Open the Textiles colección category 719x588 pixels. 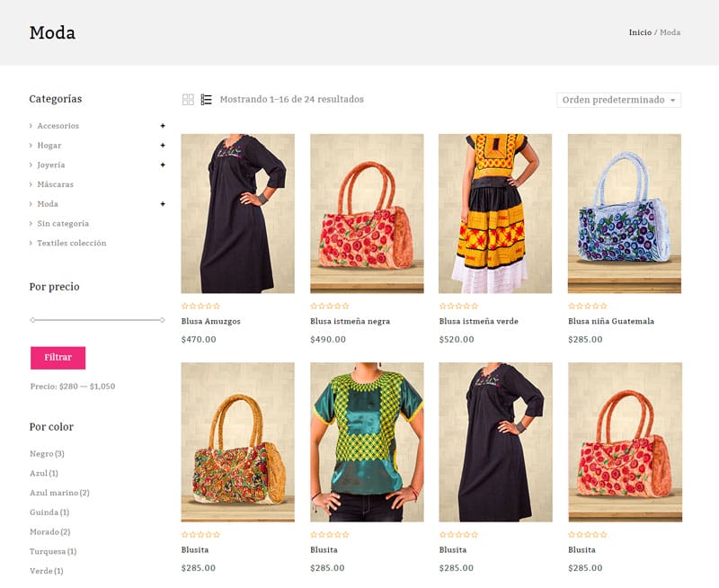(x=72, y=243)
